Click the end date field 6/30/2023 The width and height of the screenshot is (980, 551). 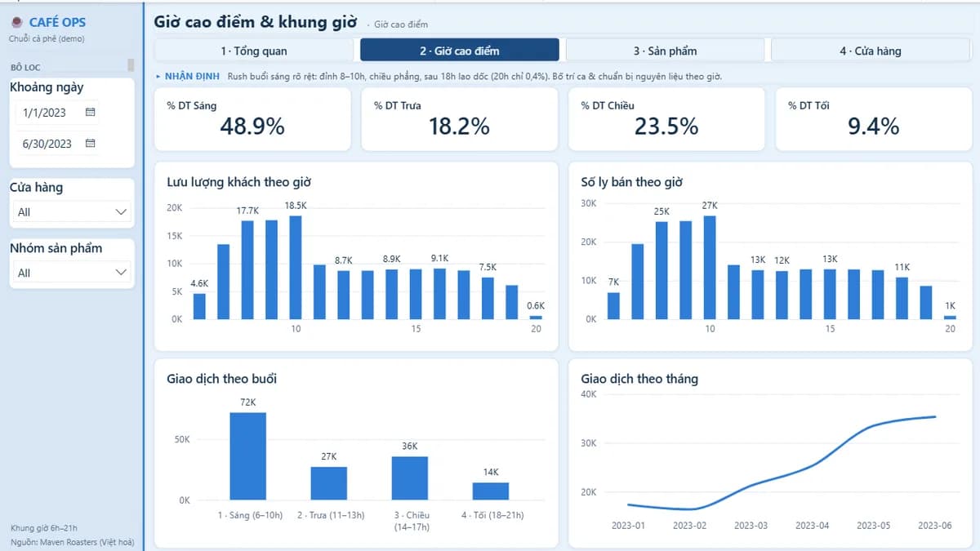coord(49,144)
